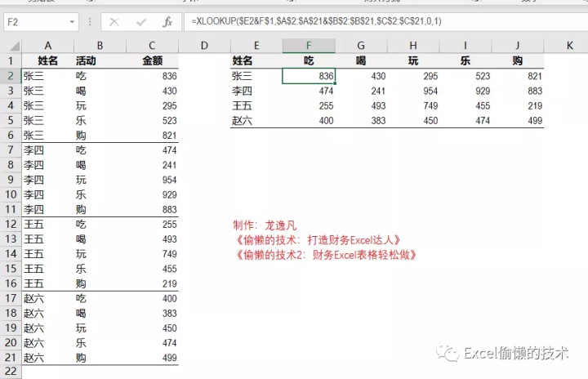Select column G header
Viewport: 588px width, 379px height.
[361, 46]
